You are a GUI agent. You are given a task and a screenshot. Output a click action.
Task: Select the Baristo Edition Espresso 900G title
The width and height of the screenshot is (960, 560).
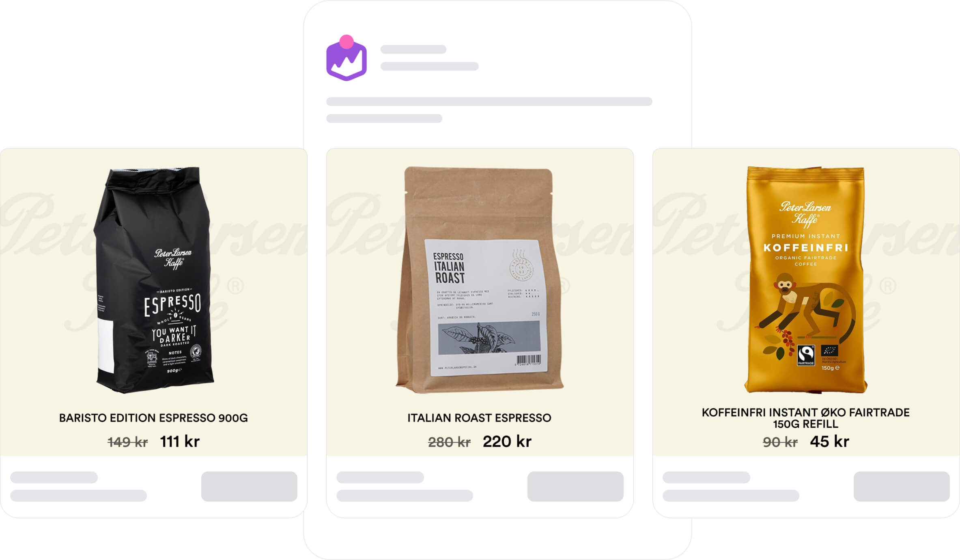click(153, 418)
